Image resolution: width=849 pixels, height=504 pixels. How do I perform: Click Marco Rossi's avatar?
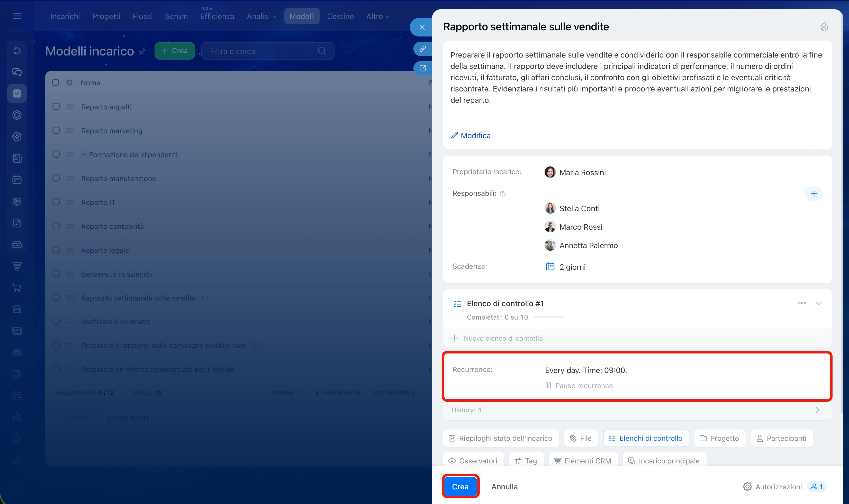(550, 227)
